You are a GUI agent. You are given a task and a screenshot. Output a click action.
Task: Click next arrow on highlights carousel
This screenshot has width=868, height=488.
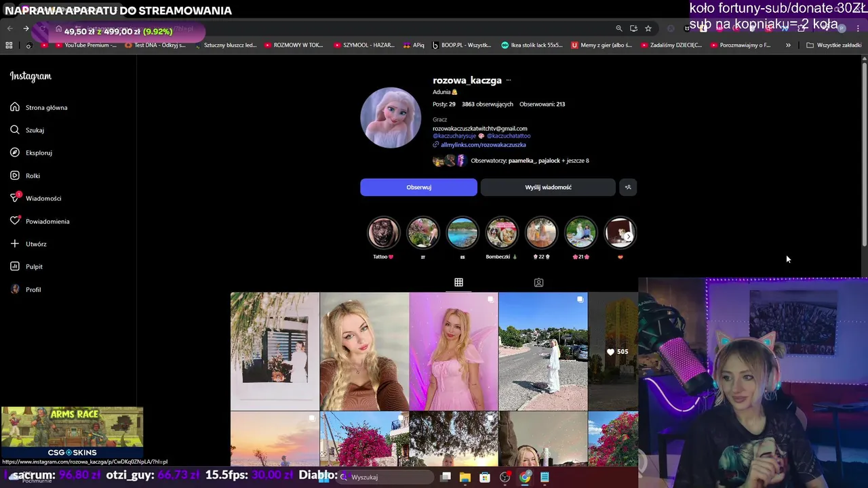pyautogui.click(x=629, y=237)
